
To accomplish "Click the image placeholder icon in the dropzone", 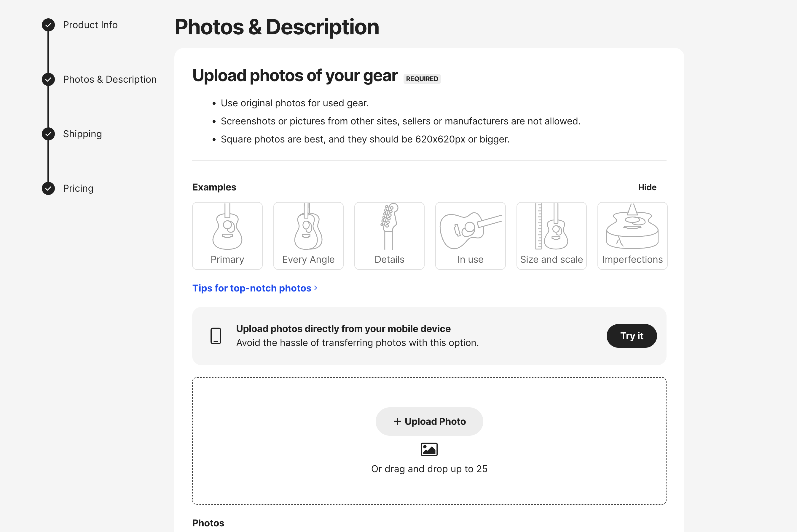I will coord(429,449).
